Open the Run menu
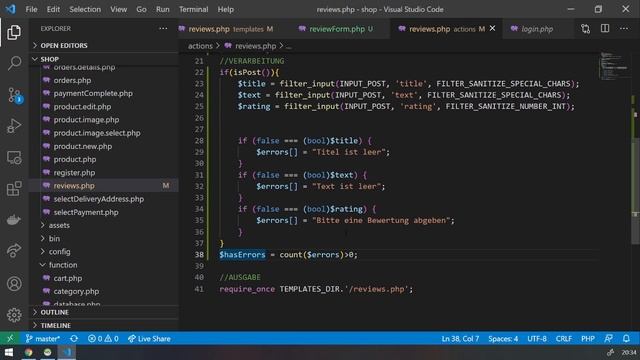640x360 pixels. coord(162,9)
